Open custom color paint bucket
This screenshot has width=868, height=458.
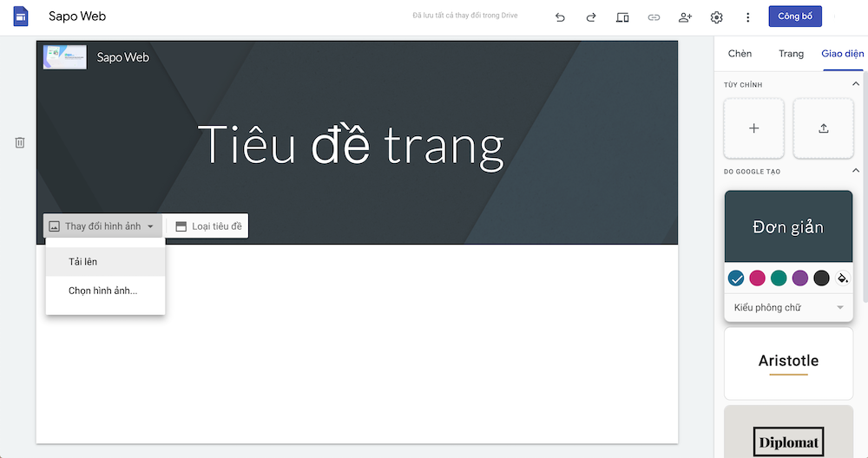843,278
